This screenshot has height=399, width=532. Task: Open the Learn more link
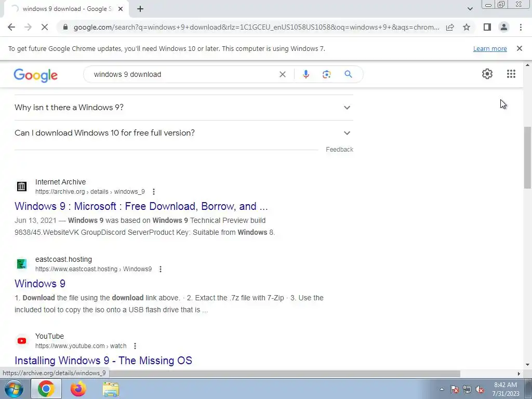pyautogui.click(x=490, y=48)
